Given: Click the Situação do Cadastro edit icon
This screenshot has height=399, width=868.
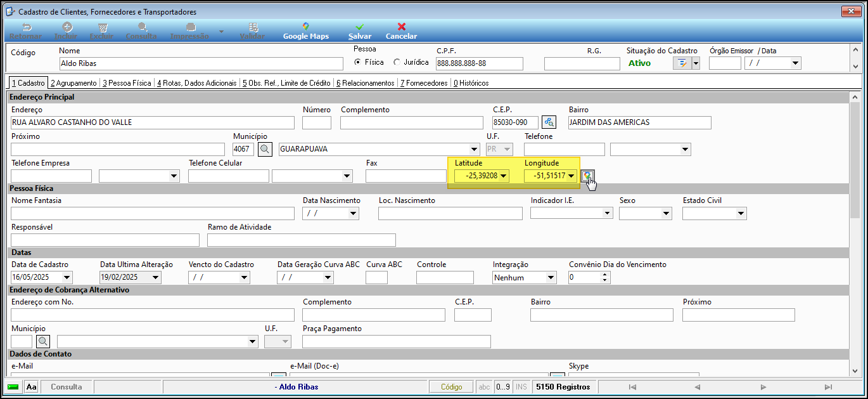Looking at the screenshot, I should point(682,63).
